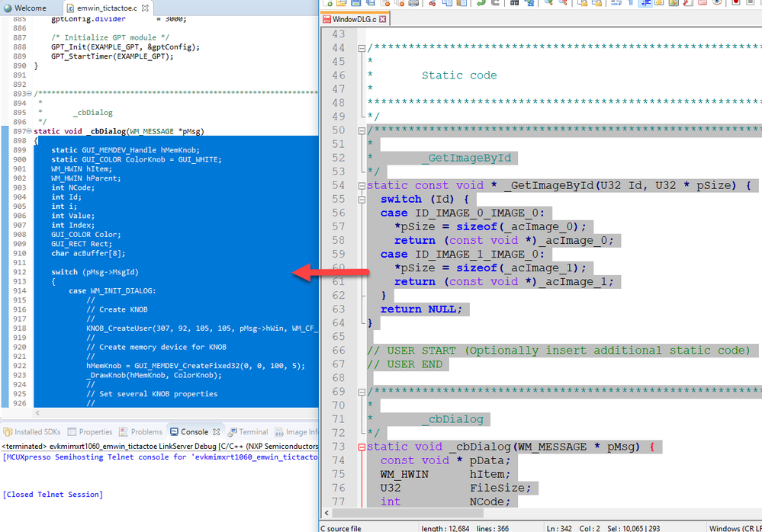Image resolution: width=762 pixels, height=532 pixels.
Task: Click the 'GPT_StartTimer(EXAMPLE_GPT);' line in Eclipse
Action: pyautogui.click(x=112, y=56)
